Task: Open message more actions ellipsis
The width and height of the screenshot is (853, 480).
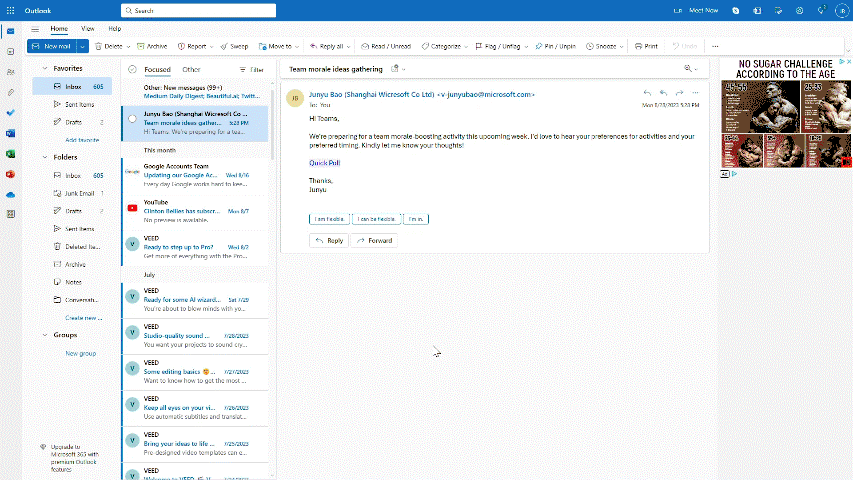Action: pyautogui.click(x=695, y=93)
